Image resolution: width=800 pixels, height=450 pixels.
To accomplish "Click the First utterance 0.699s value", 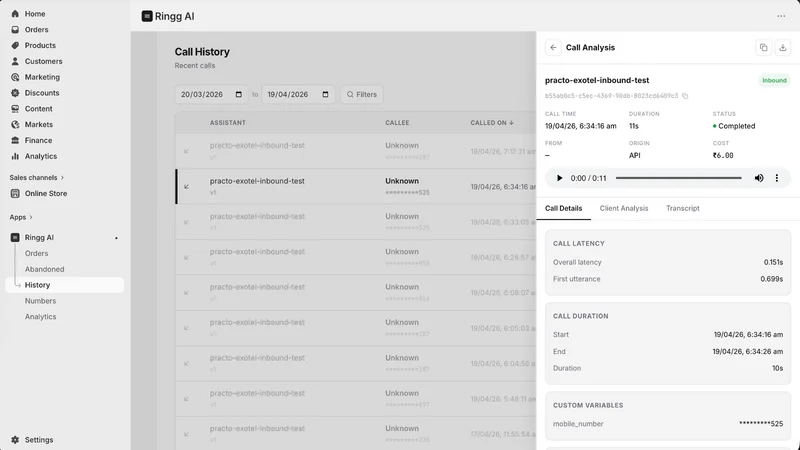I will click(771, 279).
